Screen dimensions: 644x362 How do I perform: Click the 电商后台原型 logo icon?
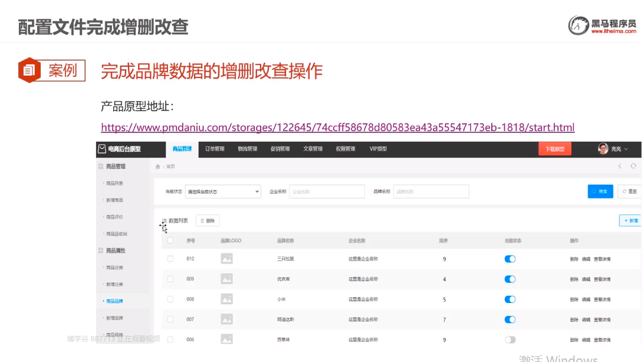tap(102, 149)
